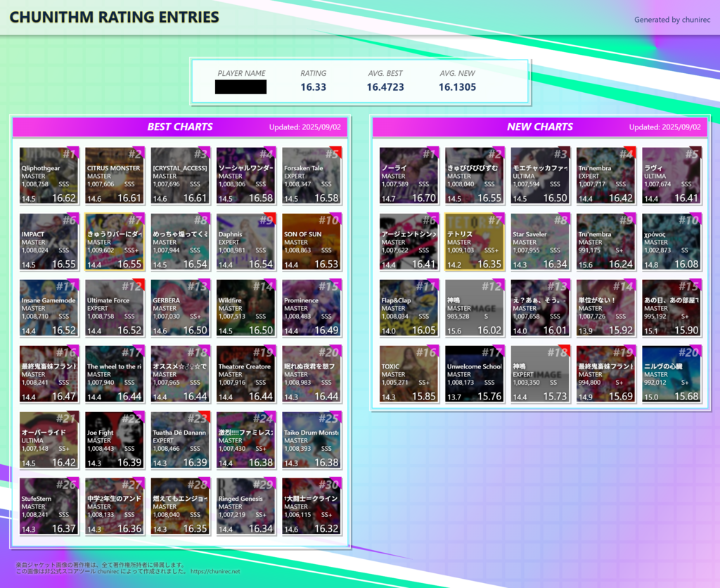Click the NEW CHARTS section header
This screenshot has height=588, width=720.
(x=539, y=127)
